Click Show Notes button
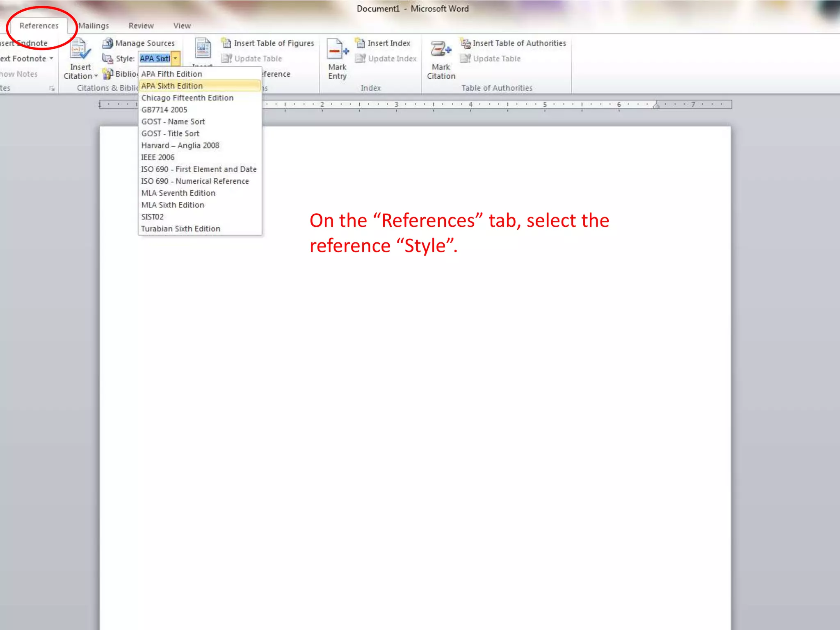This screenshot has width=840, height=630. pos(19,74)
